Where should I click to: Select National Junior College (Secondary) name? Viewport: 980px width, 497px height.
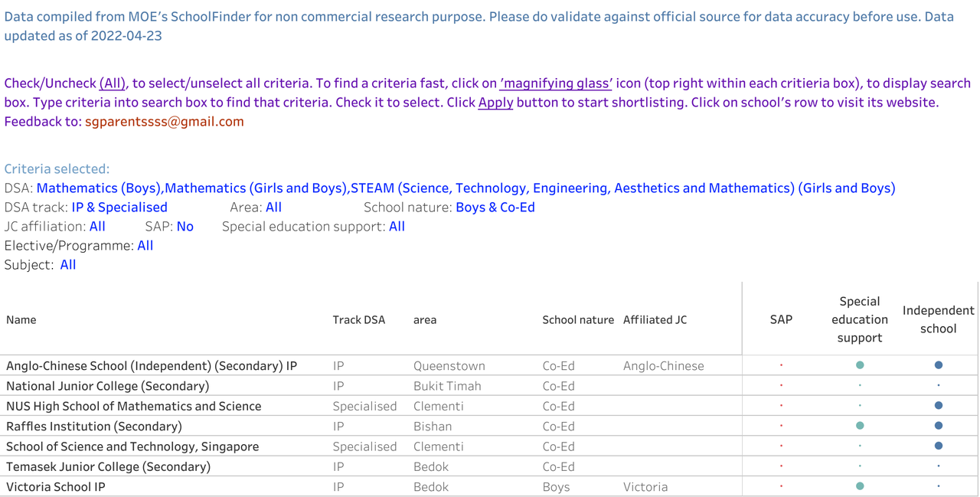[107, 386]
